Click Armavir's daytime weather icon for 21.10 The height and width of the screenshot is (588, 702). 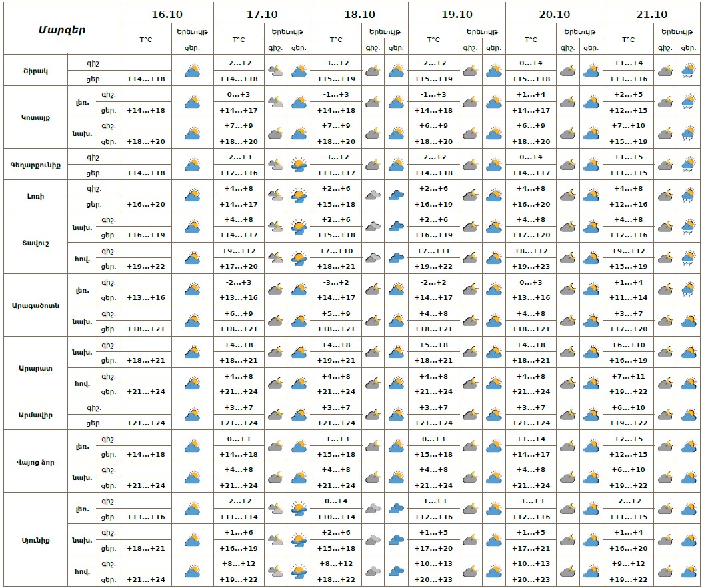pos(689,415)
